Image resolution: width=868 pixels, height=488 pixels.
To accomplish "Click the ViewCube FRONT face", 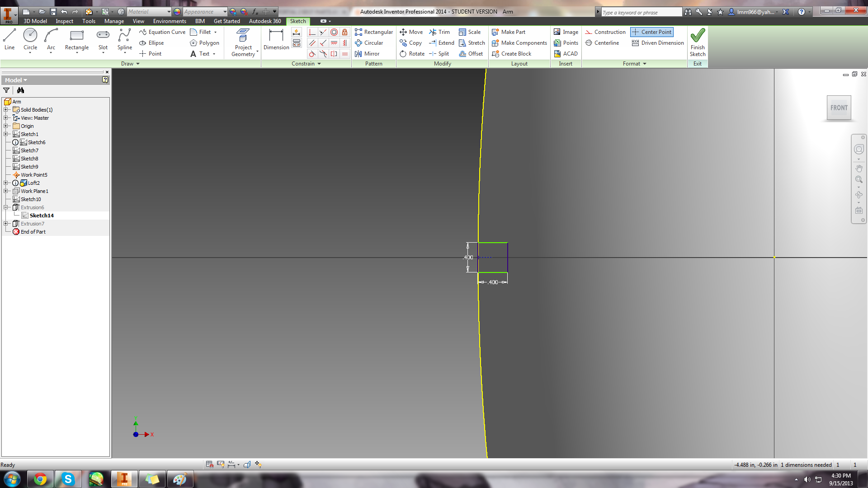I will click(x=839, y=108).
